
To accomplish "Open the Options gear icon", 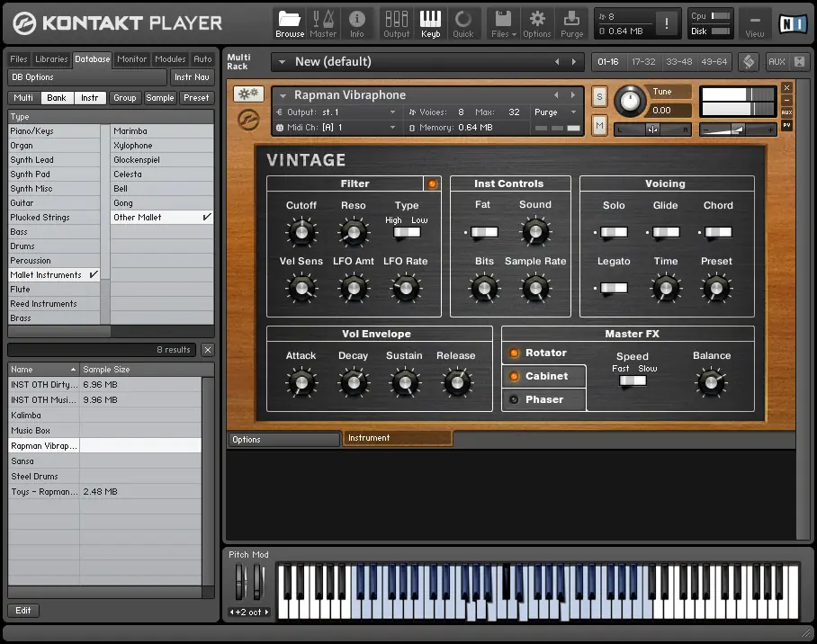I will (x=536, y=24).
